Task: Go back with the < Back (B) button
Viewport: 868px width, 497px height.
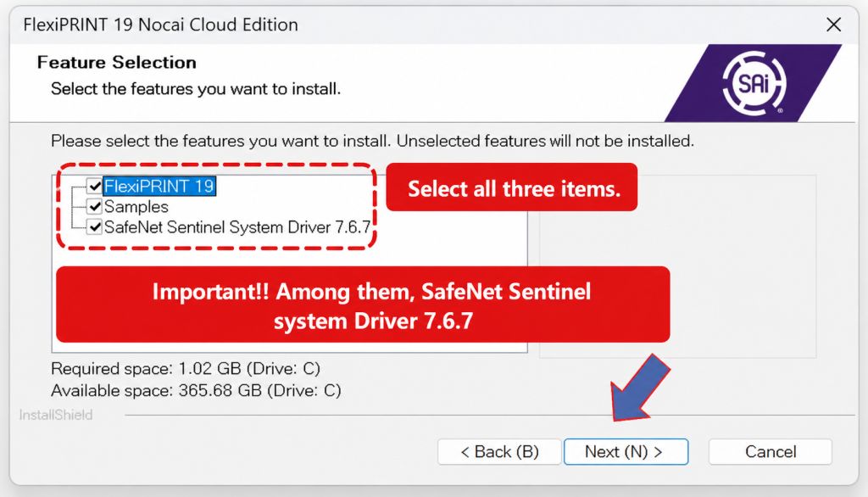Action: tap(499, 451)
